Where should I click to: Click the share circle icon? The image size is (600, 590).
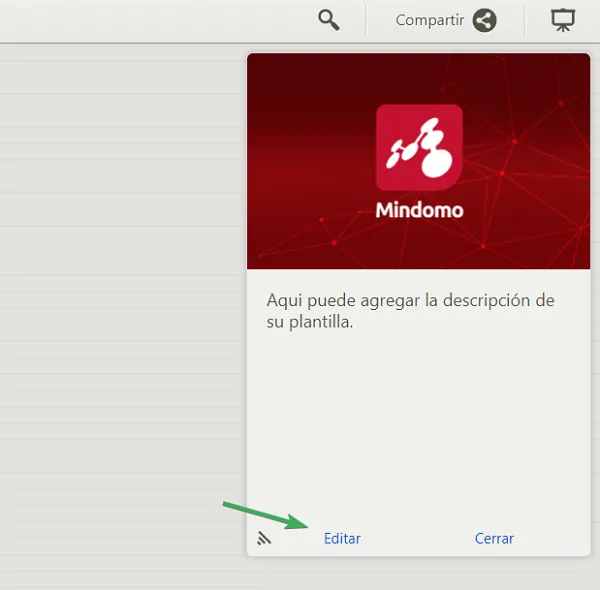click(484, 20)
